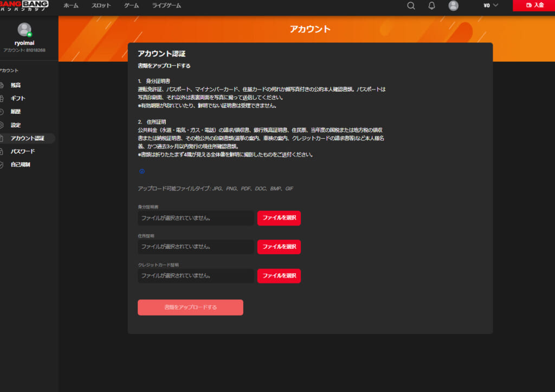
Task: Click ファイルを選択 for 住所証明
Action: click(x=279, y=247)
